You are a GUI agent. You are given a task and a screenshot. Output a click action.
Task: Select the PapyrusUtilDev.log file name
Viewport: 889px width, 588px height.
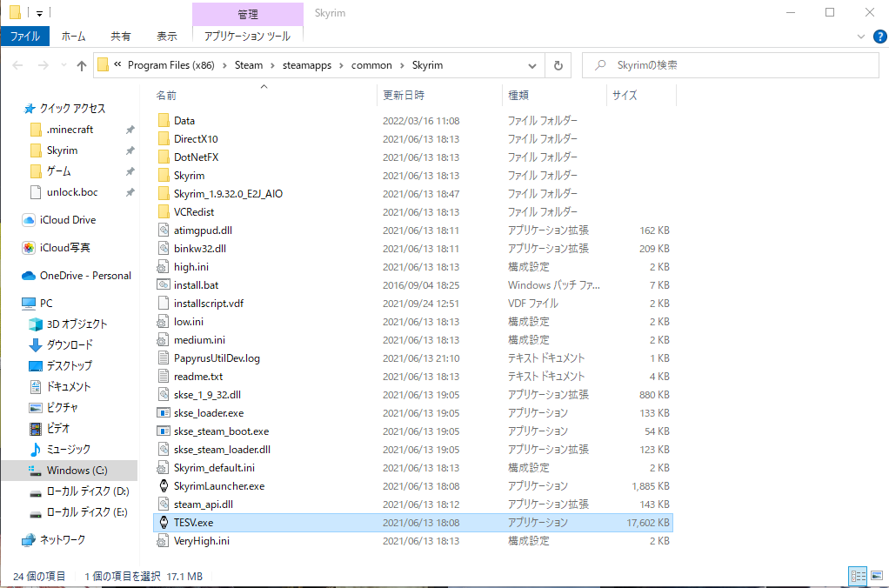pyautogui.click(x=217, y=357)
